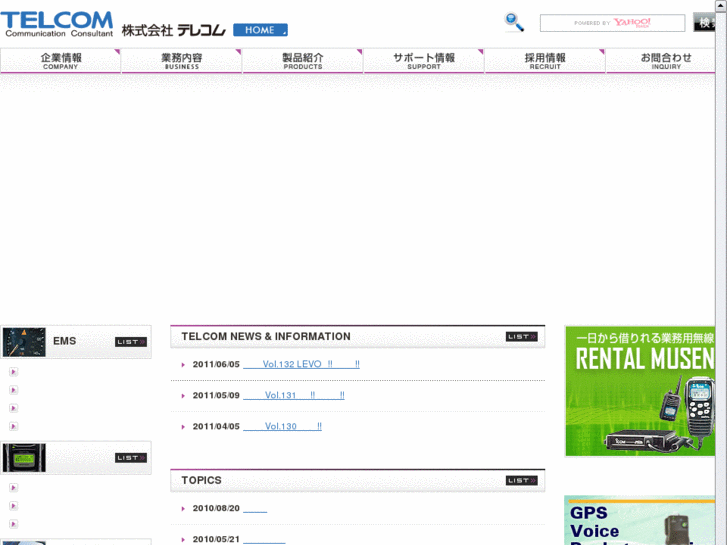Click the LIST button in TOPICS header
The height and width of the screenshot is (545, 727).
click(522, 481)
